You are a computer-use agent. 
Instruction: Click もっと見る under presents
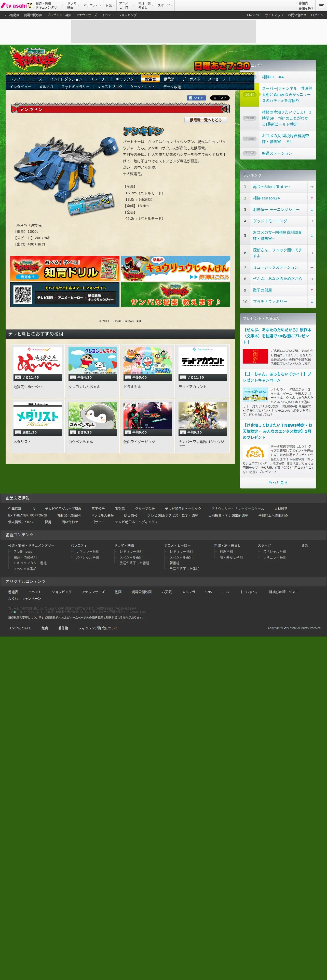[x=278, y=483]
